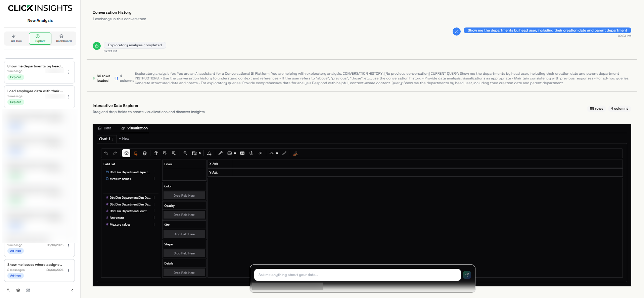Viewport: 644px width, 298px height.
Task: Open the wrench debug tool icon
Action: tap(221, 153)
